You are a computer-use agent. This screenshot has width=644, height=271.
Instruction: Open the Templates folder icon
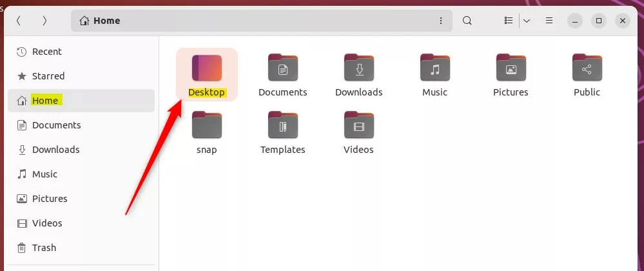pos(282,125)
